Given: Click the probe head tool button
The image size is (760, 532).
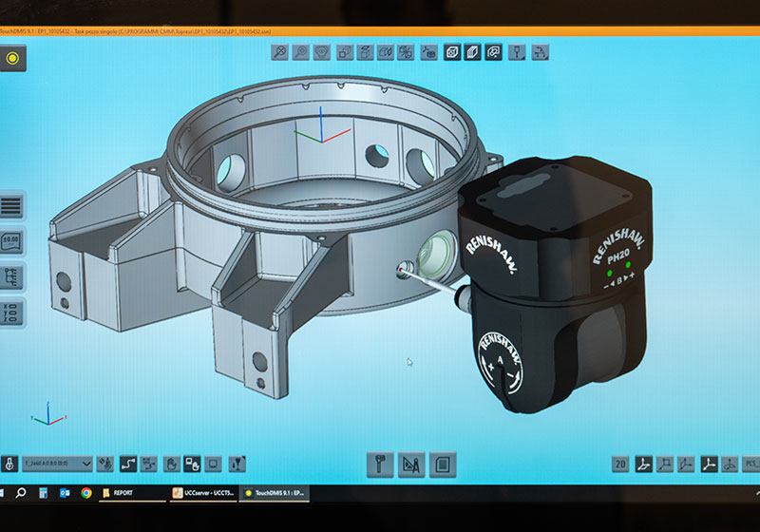Looking at the screenshot, I should click(x=380, y=465).
